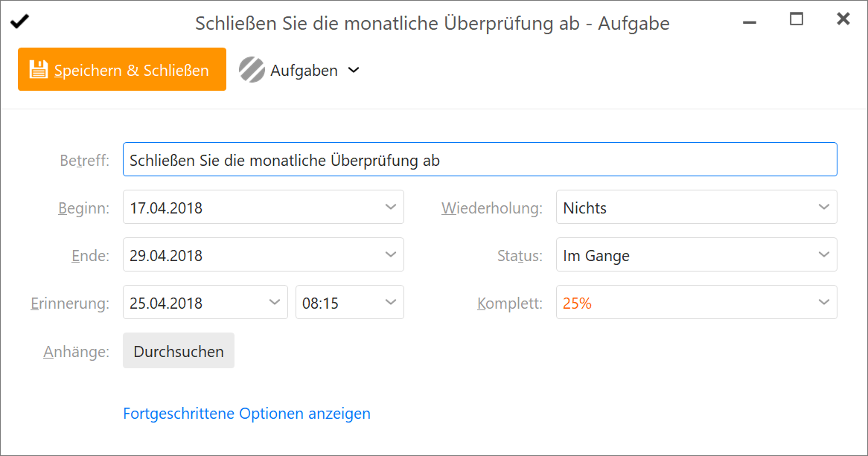Click the Status label
Image resolution: width=868 pixels, height=456 pixels.
pos(520,256)
